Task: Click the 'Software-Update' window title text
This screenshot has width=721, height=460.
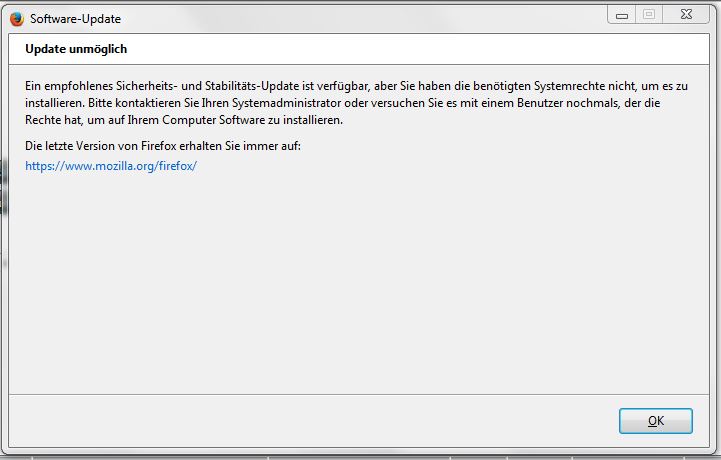Action: click(75, 19)
